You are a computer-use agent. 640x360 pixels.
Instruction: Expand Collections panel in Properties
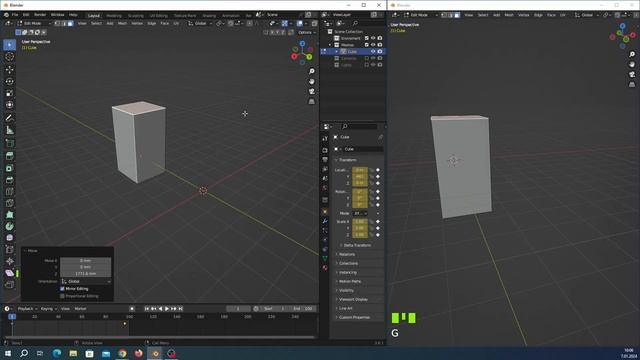(x=348, y=263)
